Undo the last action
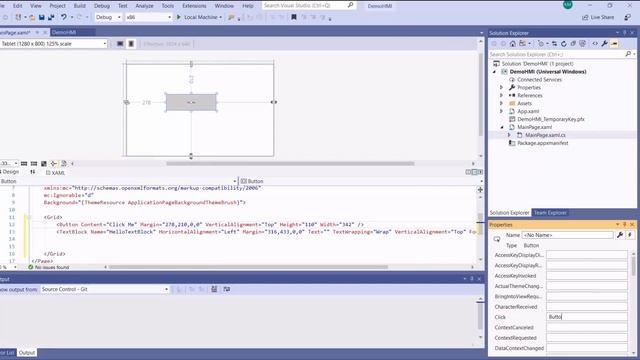640x360 pixels. pos(64,17)
